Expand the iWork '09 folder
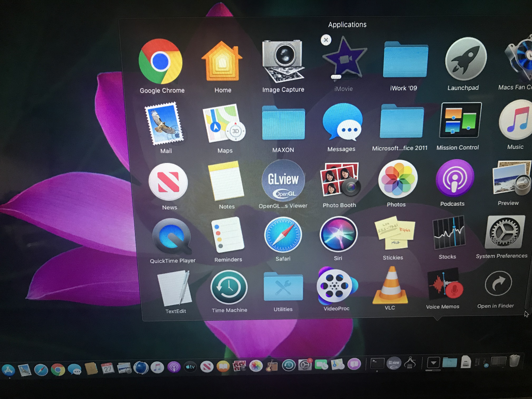Screen dimensions: 532x399 click(405, 60)
